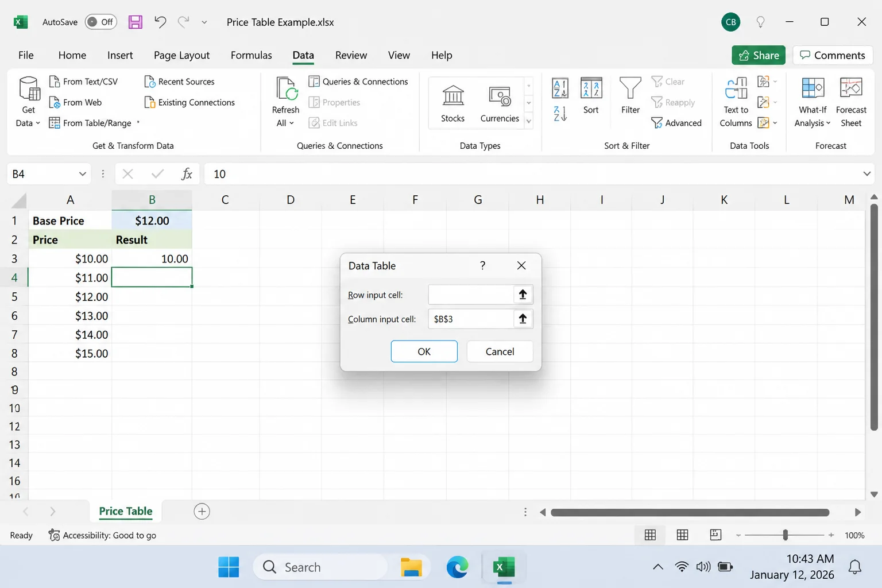Check Accessibility status in status bar
Image resolution: width=882 pixels, height=588 pixels.
[102, 535]
